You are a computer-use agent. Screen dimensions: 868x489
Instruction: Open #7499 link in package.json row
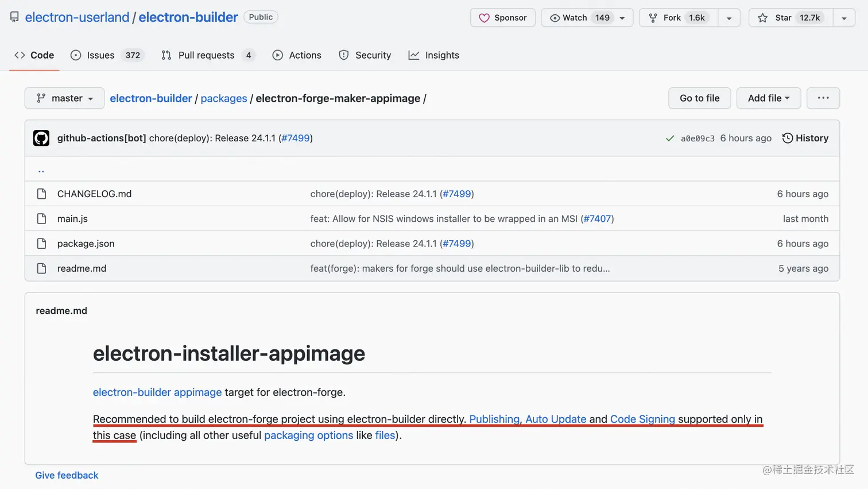457,243
